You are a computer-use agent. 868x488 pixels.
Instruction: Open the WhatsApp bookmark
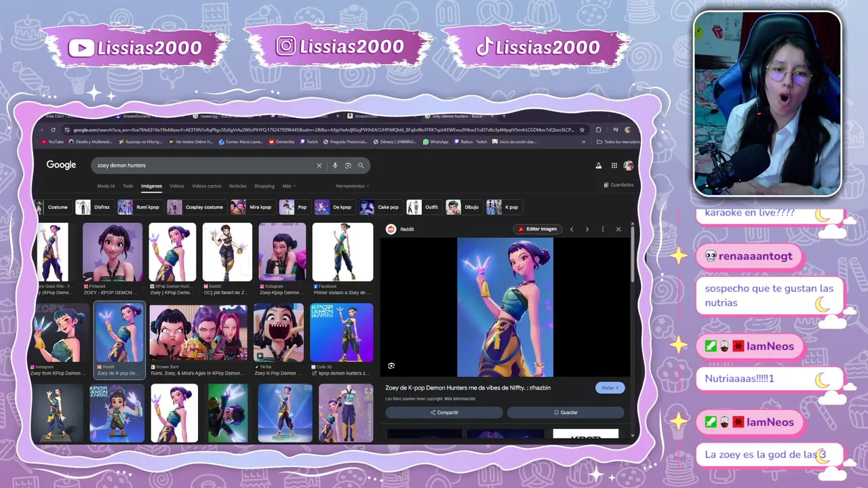(x=435, y=142)
